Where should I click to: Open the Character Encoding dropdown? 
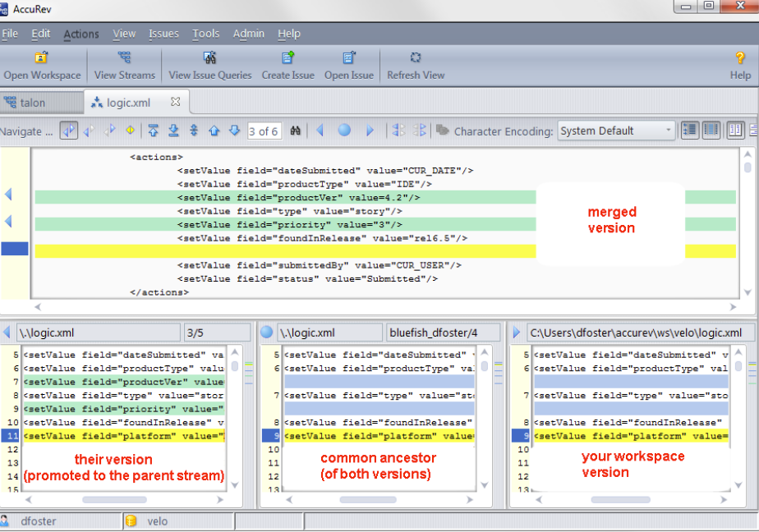tap(616, 131)
